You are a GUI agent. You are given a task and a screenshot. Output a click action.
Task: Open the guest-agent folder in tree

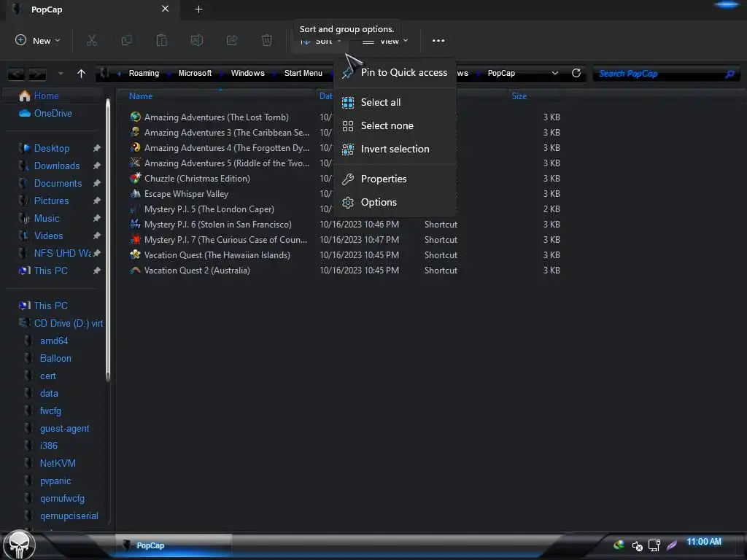tap(64, 429)
